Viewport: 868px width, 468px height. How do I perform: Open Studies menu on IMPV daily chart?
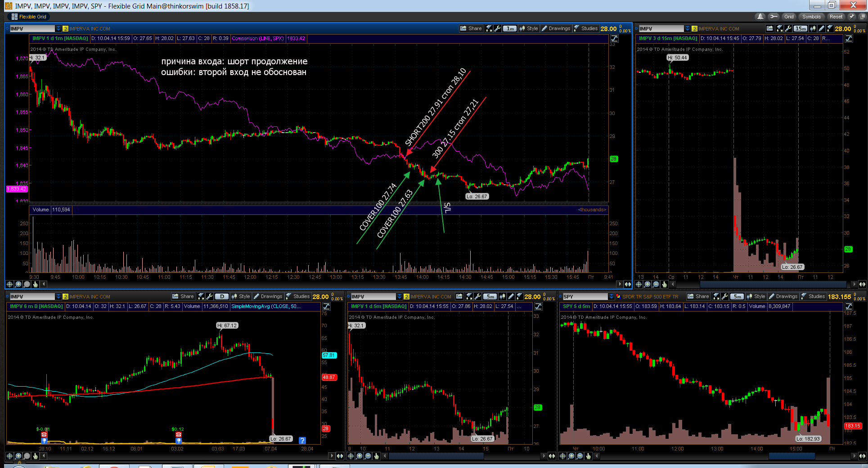point(298,296)
